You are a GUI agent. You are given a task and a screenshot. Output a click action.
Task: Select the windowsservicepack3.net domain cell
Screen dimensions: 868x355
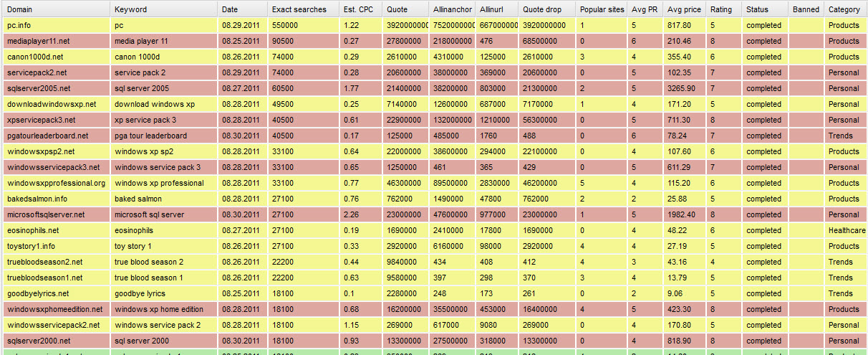[x=56, y=167]
